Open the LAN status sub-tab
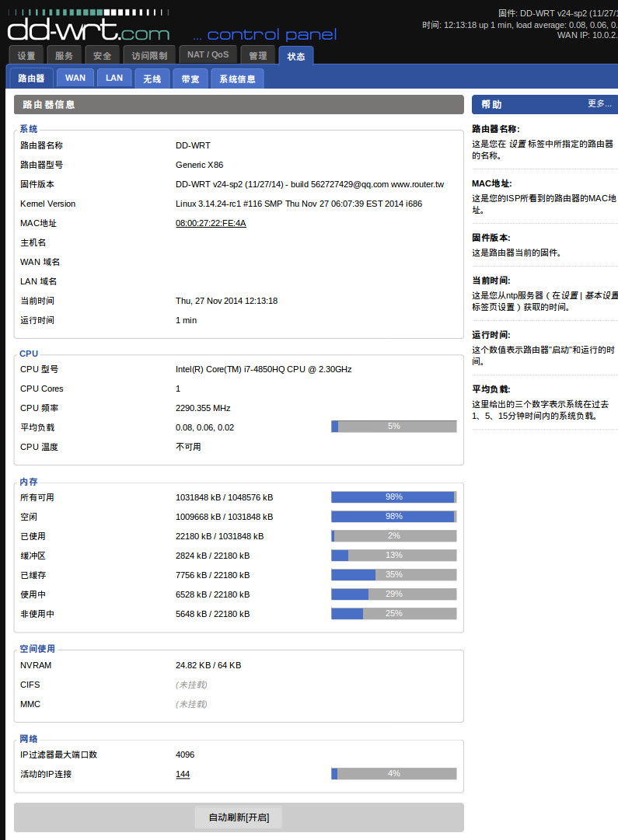The height and width of the screenshot is (840, 618). coord(114,78)
